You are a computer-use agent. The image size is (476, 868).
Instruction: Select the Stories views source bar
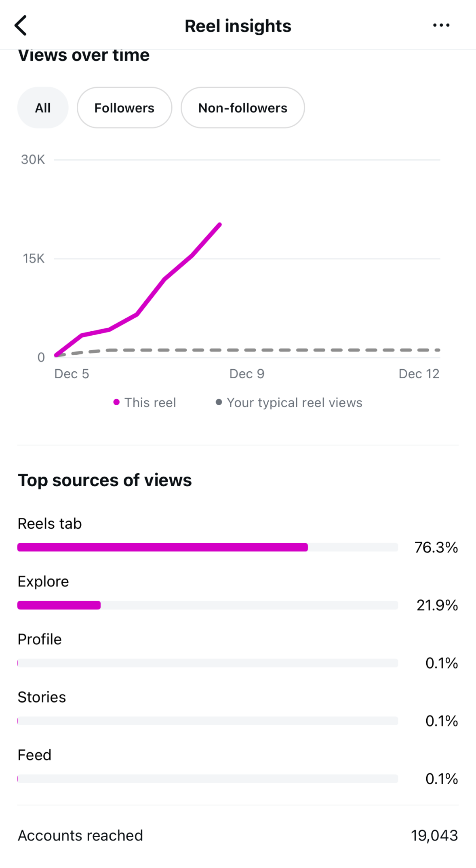[207, 721]
